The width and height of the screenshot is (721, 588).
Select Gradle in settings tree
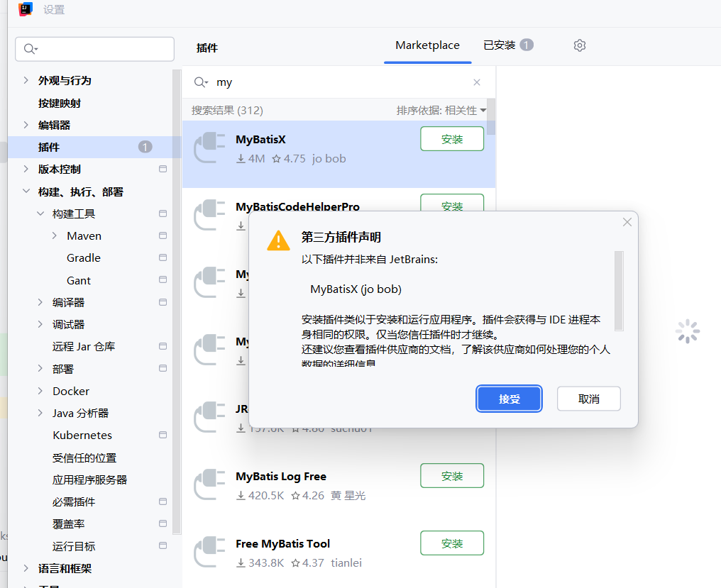tap(84, 257)
